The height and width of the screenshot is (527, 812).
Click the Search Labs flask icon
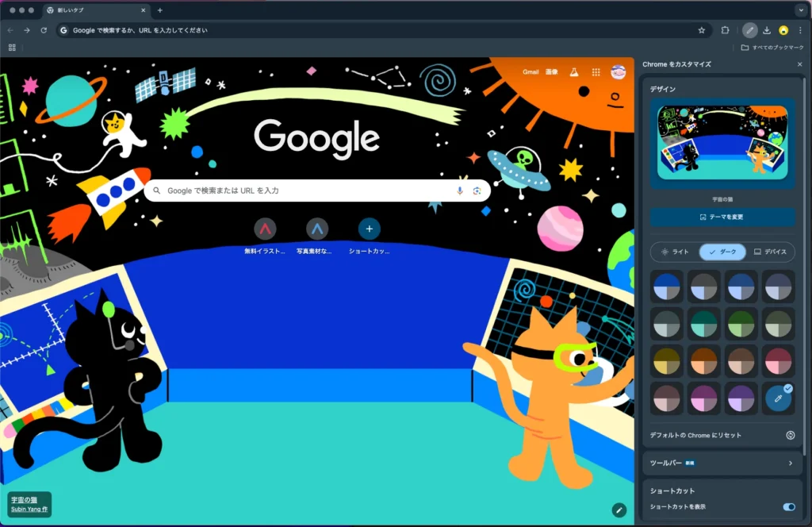click(574, 72)
